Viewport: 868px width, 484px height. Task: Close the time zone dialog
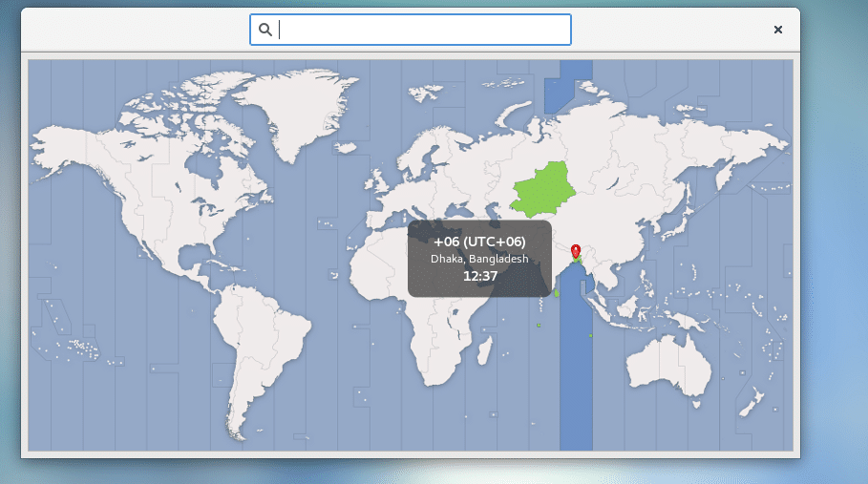click(x=778, y=30)
